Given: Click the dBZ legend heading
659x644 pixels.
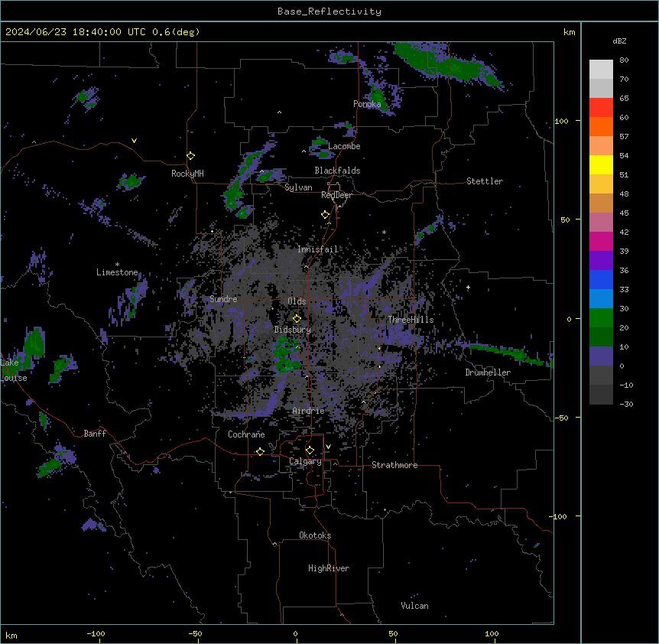Looking at the screenshot, I should (619, 41).
